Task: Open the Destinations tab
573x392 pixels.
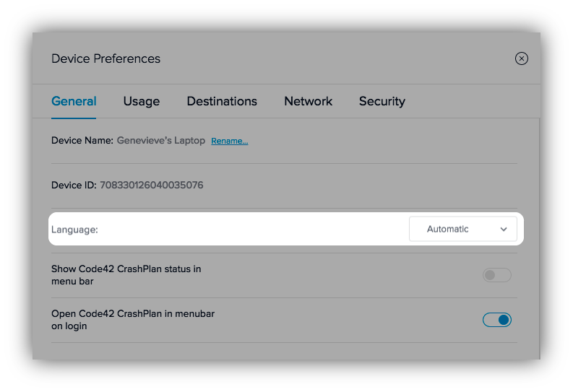Action: (x=222, y=101)
